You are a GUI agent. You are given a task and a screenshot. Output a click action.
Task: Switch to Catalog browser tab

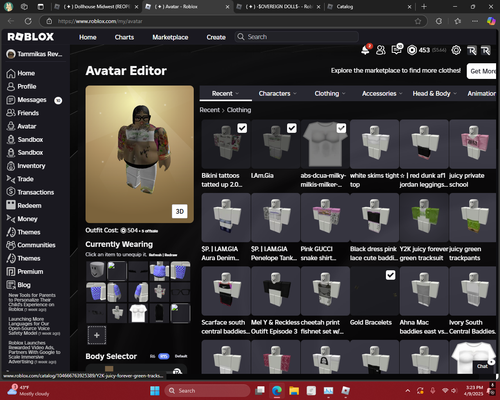pos(369,7)
